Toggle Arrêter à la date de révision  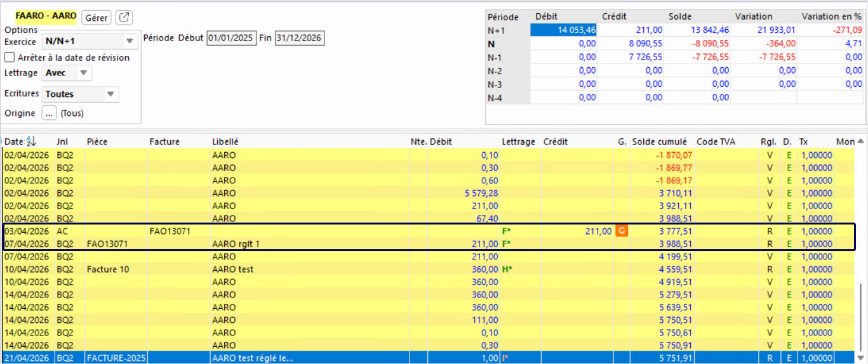tap(10, 58)
